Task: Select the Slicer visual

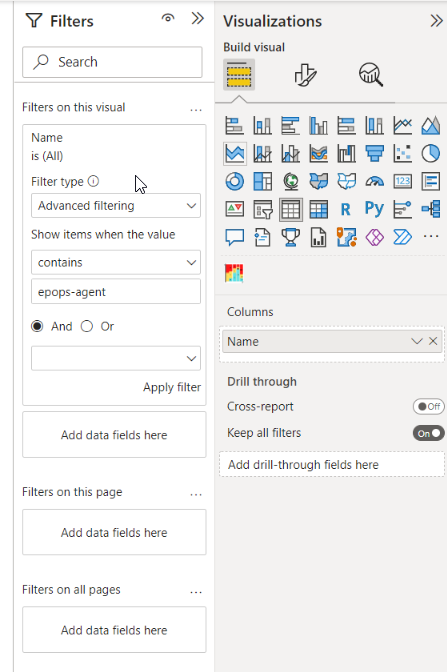Action: 262,210
